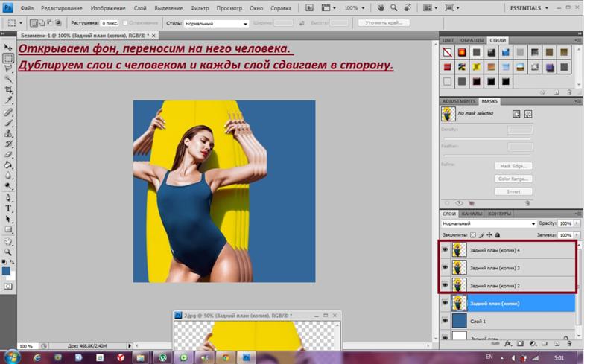Open the ESSENTIALS workspace dropdown

pos(529,8)
